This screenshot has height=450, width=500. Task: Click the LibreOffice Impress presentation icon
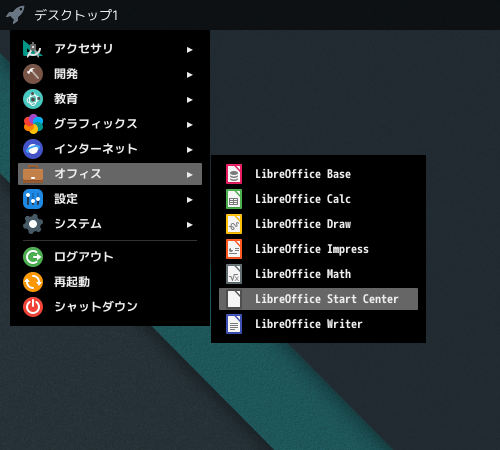[x=234, y=249]
